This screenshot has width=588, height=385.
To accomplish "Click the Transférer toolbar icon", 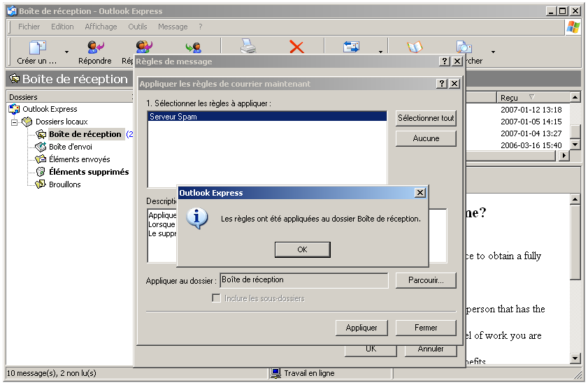I will [x=194, y=48].
